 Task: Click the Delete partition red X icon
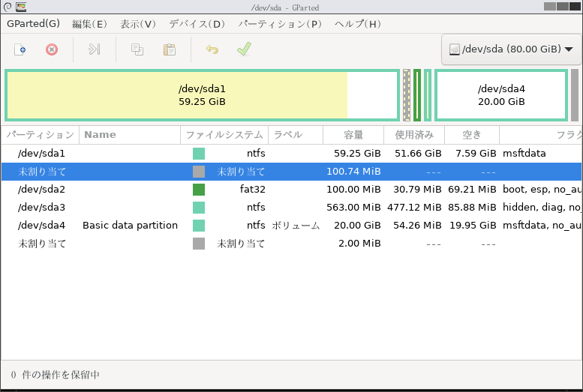pyautogui.click(x=52, y=49)
